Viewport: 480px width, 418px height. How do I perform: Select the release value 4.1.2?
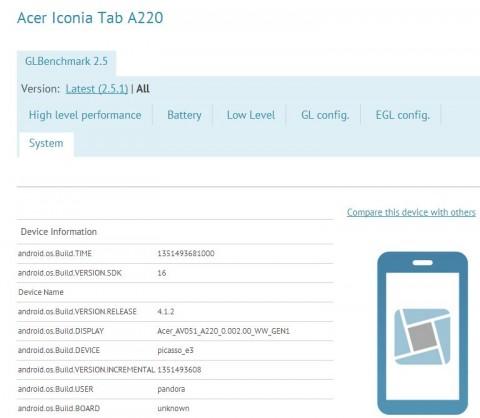point(166,312)
